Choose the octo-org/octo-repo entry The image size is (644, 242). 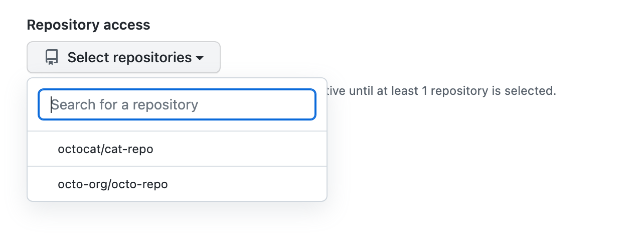(x=113, y=184)
